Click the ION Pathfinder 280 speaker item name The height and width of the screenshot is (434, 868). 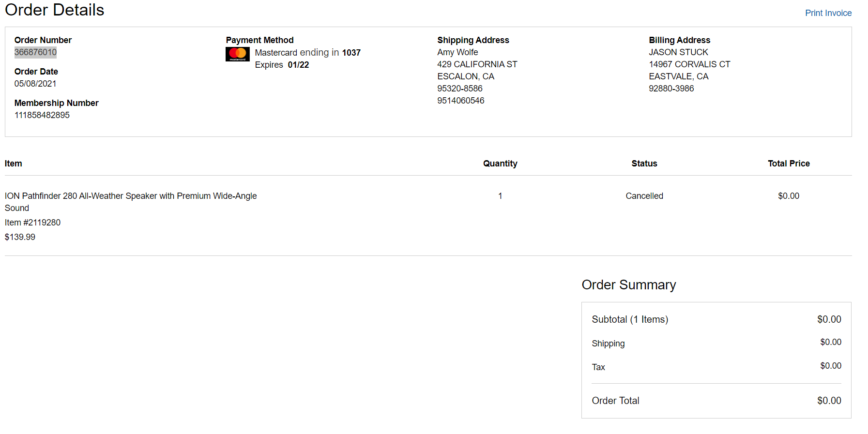(131, 202)
